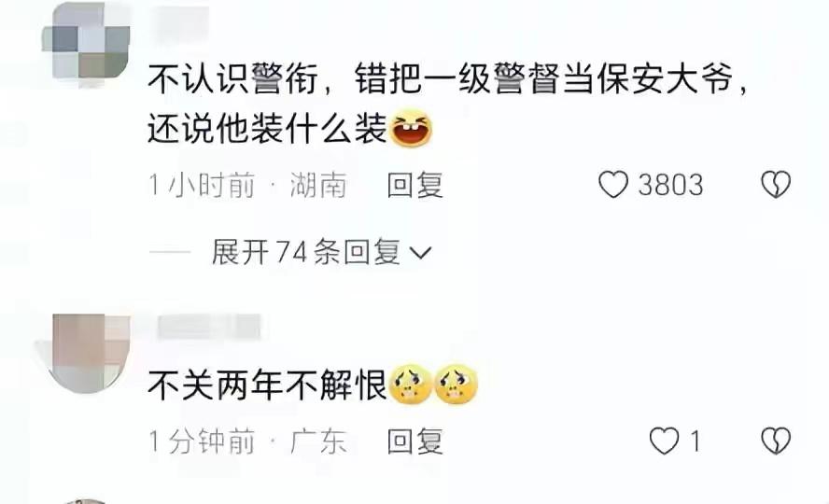
Task: Dislike the 警衔 comment via broken heart
Action: click(x=776, y=185)
